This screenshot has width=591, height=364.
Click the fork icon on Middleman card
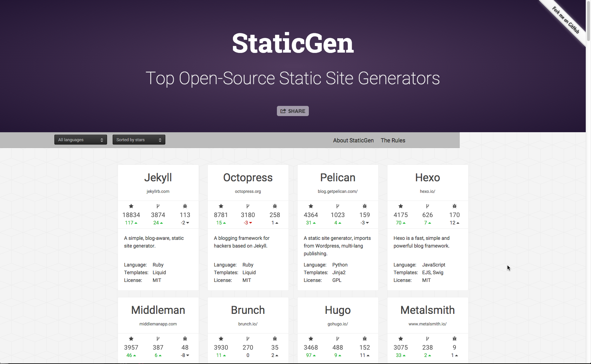coord(158,339)
